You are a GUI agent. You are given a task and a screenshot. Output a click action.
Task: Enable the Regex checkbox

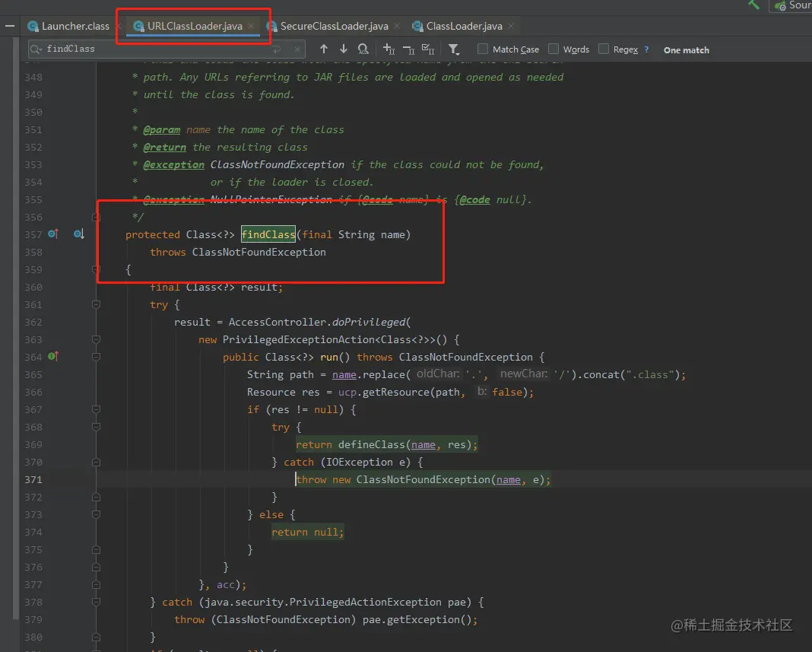click(604, 49)
